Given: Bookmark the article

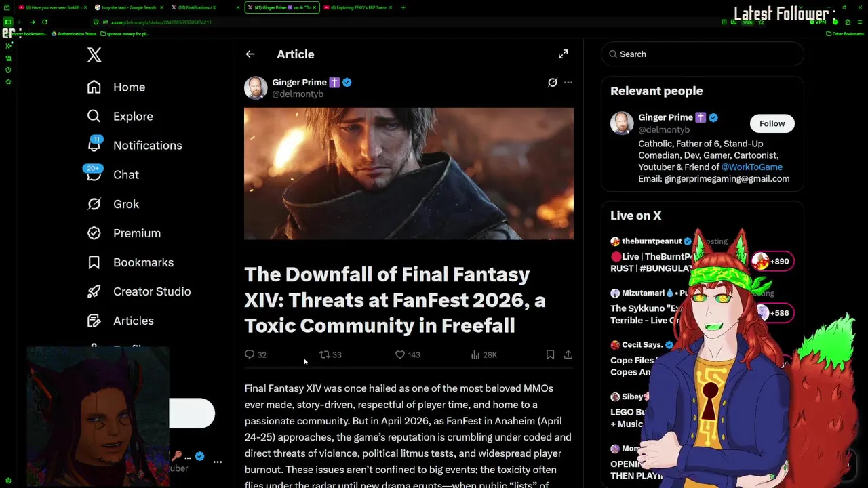Looking at the screenshot, I should pos(550,354).
